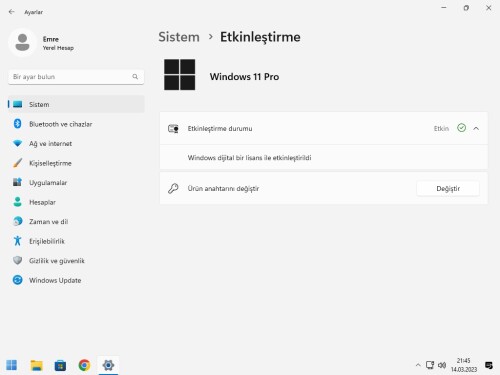Click the 'Ürün anahtarını değiştir' label
The image size is (500, 375).
tap(223, 189)
